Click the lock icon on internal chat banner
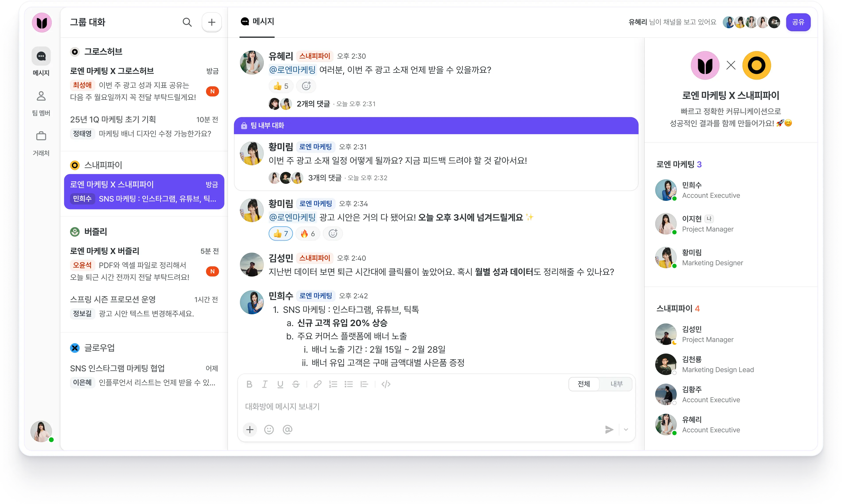Viewport: 842px width, 504px height. coord(244,126)
